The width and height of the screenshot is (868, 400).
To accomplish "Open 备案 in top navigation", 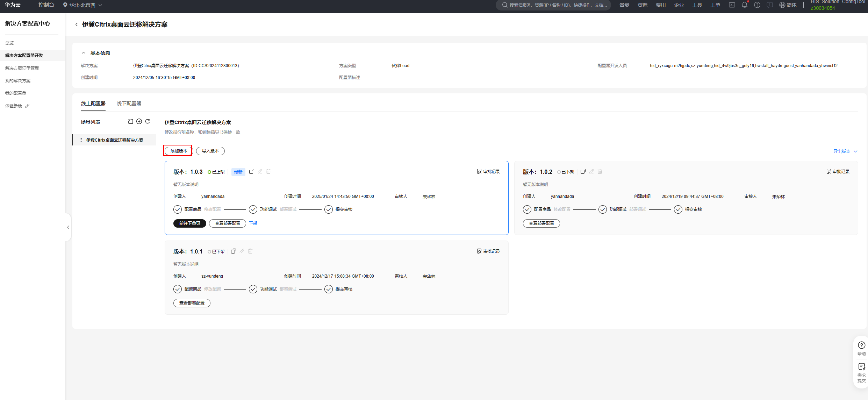I will [624, 5].
